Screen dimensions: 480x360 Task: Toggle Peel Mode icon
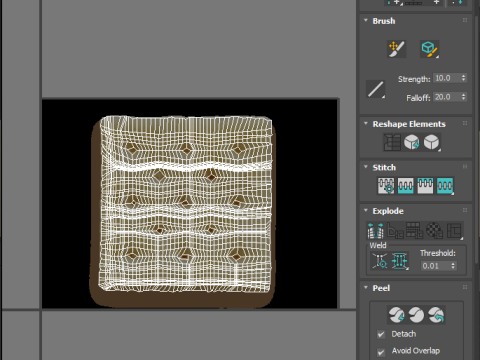416,315
